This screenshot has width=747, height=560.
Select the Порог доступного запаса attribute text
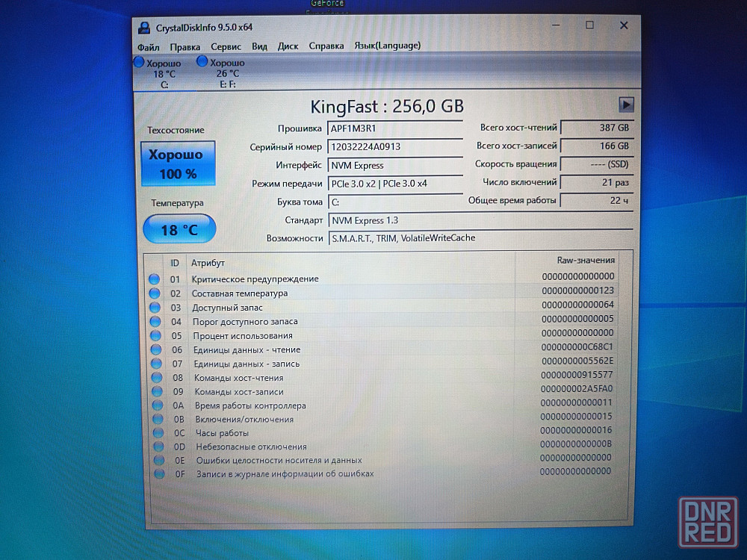pos(245,322)
